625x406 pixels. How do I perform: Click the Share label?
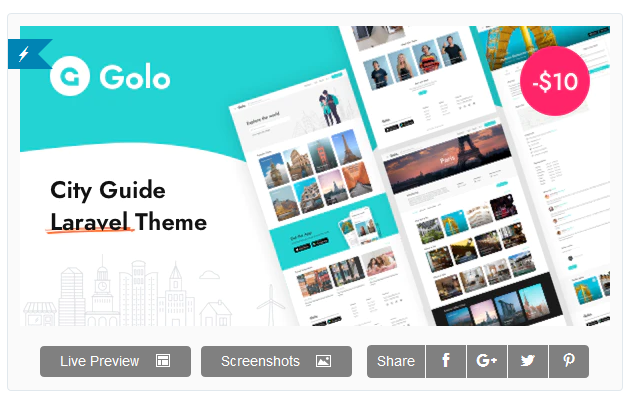point(396,361)
